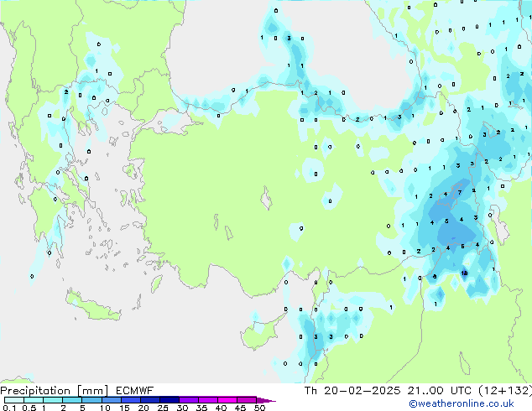Select the 30–35 mm purple legend swatch
Image resolution: width=532 pixels, height=411 pixels.
click(x=188, y=400)
